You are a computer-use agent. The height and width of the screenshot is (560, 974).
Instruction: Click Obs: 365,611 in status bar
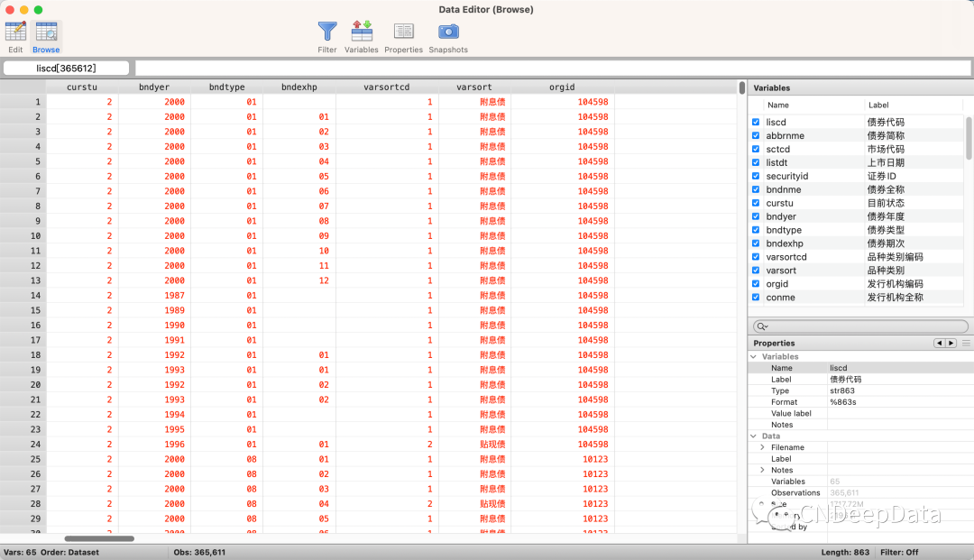(199, 552)
